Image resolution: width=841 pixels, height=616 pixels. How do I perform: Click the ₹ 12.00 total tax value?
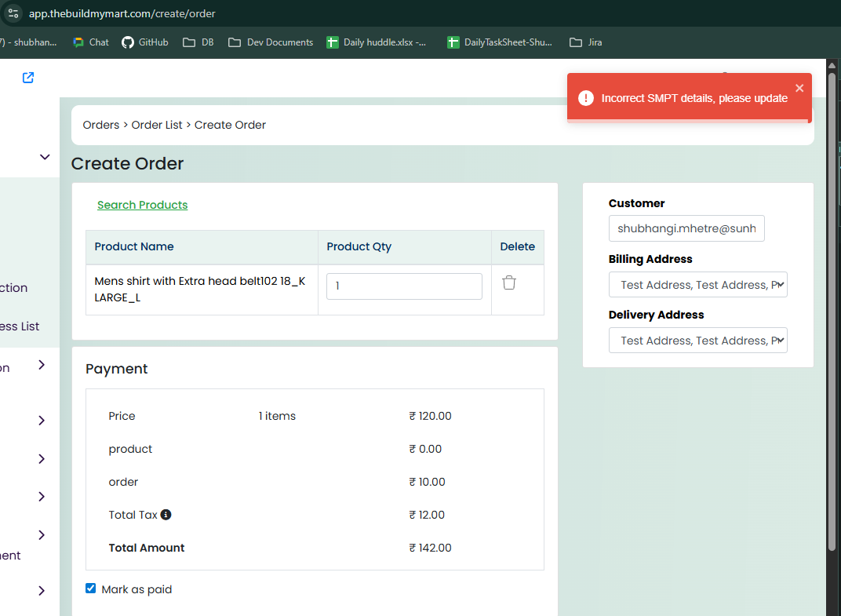(x=427, y=515)
